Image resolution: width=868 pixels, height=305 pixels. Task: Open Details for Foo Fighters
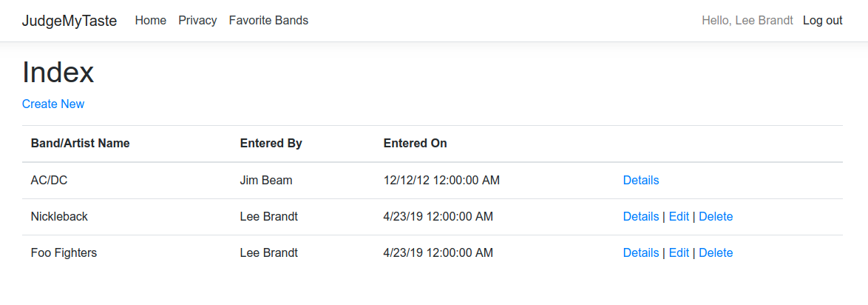coord(640,253)
